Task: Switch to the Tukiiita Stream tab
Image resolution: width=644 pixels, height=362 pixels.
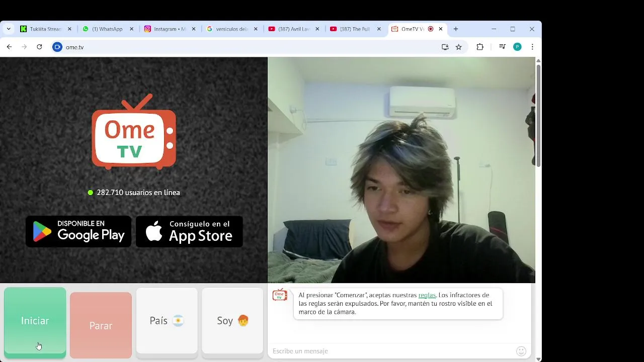Action: pos(46,29)
